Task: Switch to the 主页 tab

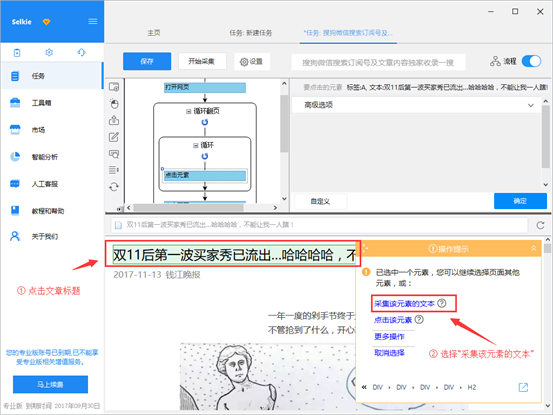Action: [x=154, y=33]
